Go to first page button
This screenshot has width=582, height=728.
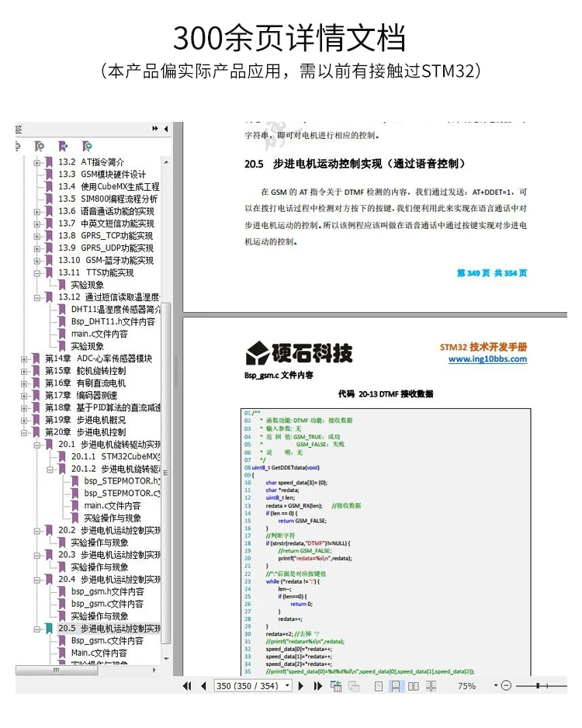[x=187, y=686]
